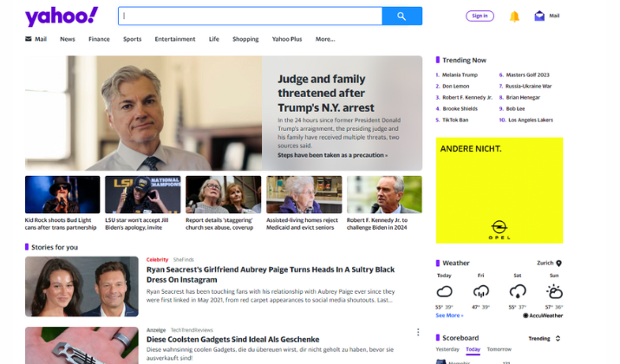Open the Finance menu item
Screen dimensions: 620x364
[x=99, y=39]
